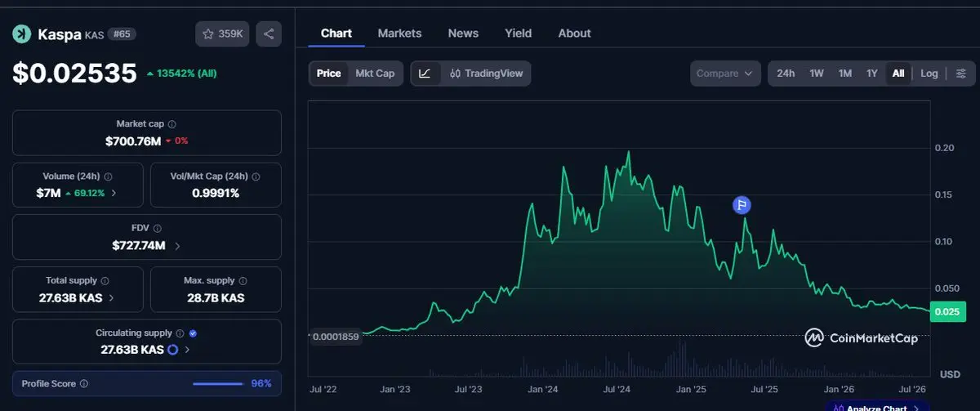Expand Circulating supply details chevron
Image resolution: width=980 pixels, height=411 pixels.
tap(187, 350)
